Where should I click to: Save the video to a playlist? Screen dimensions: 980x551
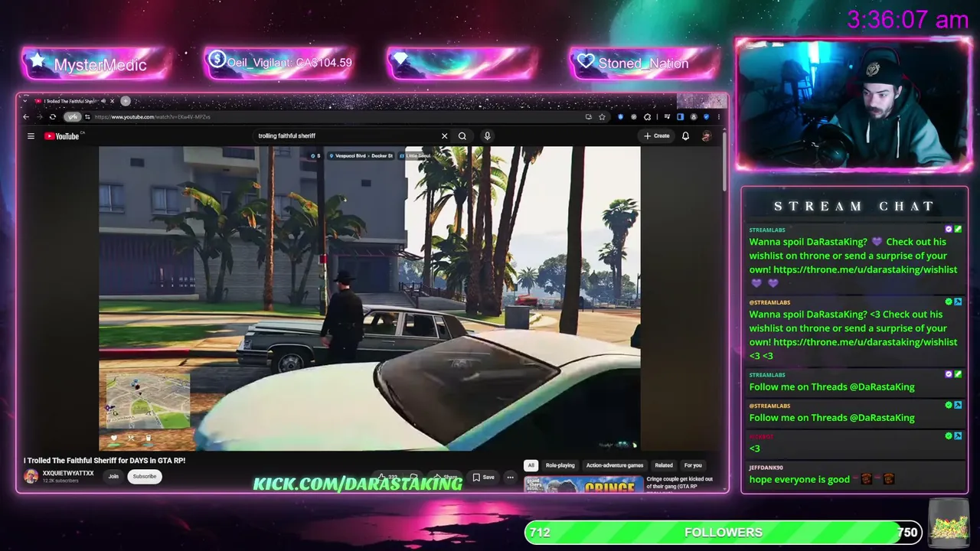483,478
